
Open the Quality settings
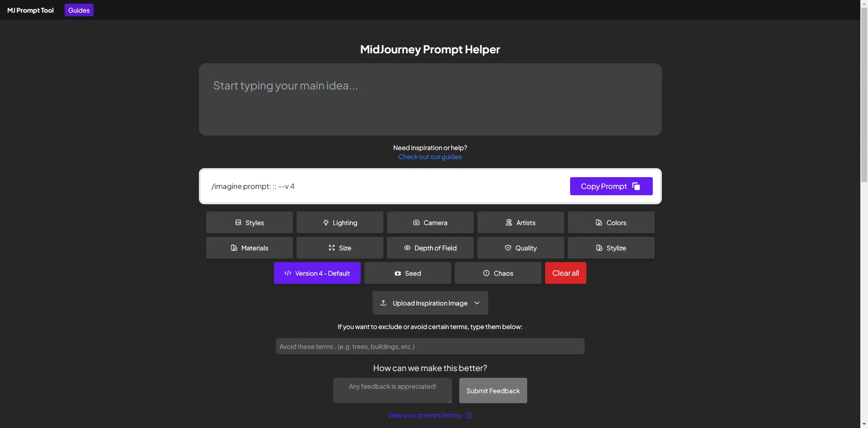click(520, 248)
